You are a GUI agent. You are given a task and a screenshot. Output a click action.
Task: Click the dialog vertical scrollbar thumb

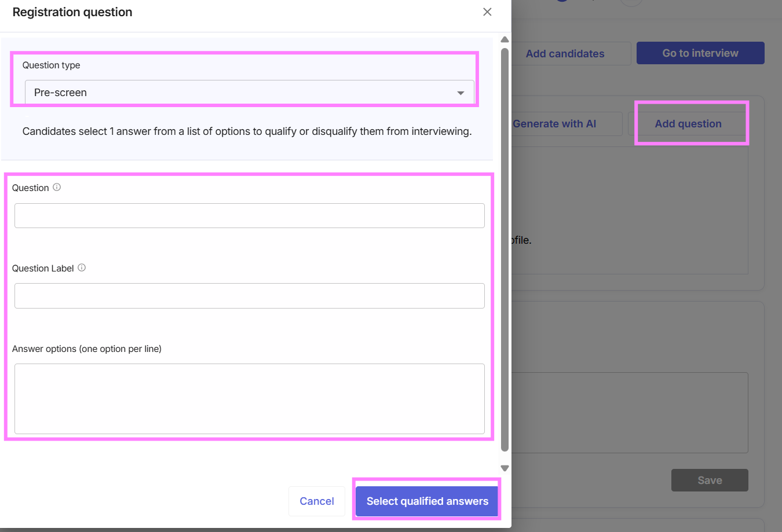(x=505, y=250)
